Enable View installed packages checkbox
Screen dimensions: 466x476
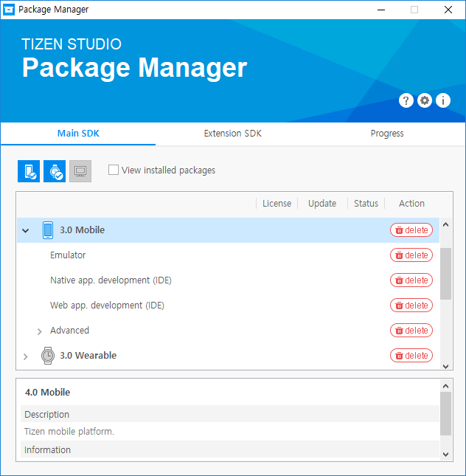click(114, 170)
